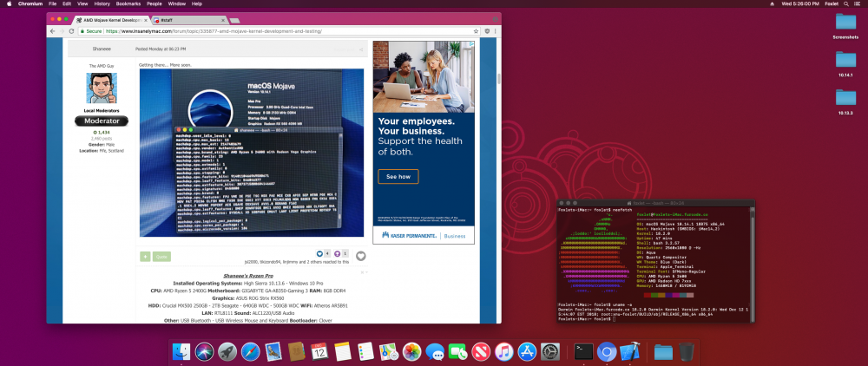Click the share post icon
The height and width of the screenshot is (366, 868).
pos(361,49)
